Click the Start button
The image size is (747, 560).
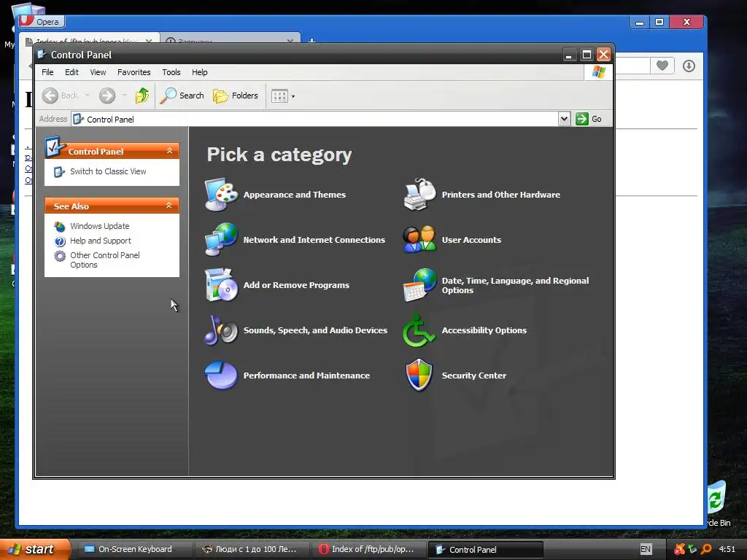pyautogui.click(x=34, y=549)
